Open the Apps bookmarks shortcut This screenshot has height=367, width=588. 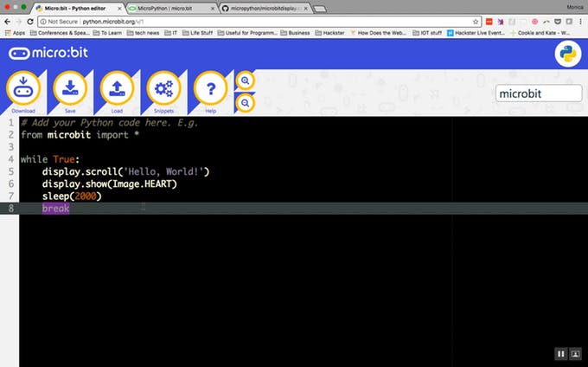[x=15, y=33]
